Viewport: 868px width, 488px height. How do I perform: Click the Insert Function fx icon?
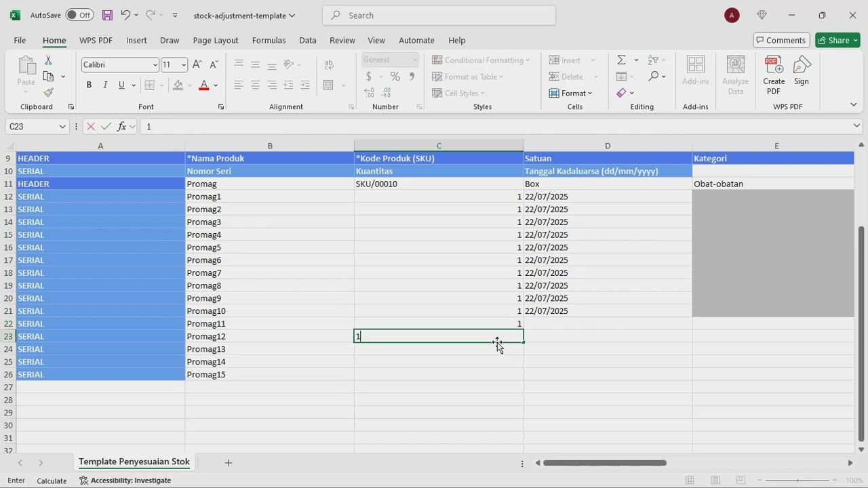coord(121,127)
